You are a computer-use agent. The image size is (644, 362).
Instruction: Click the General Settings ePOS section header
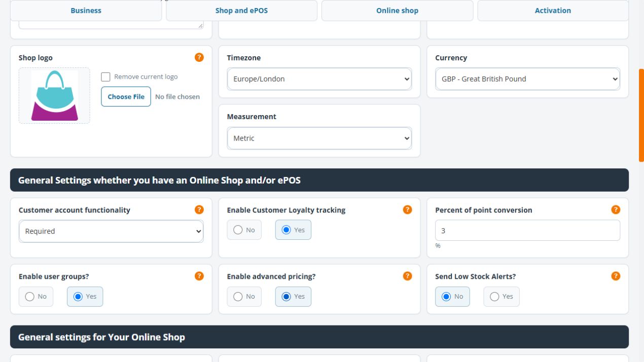pyautogui.click(x=319, y=180)
